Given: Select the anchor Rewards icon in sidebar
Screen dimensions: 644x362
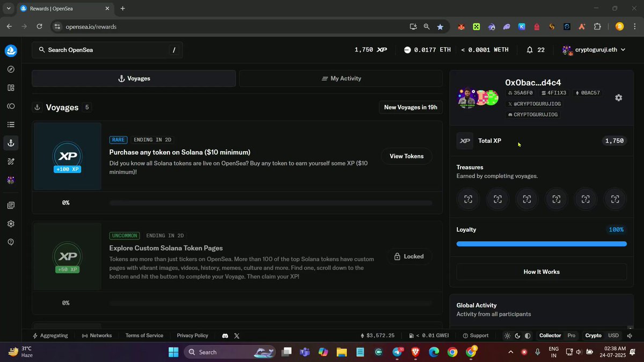Looking at the screenshot, I should tap(11, 143).
